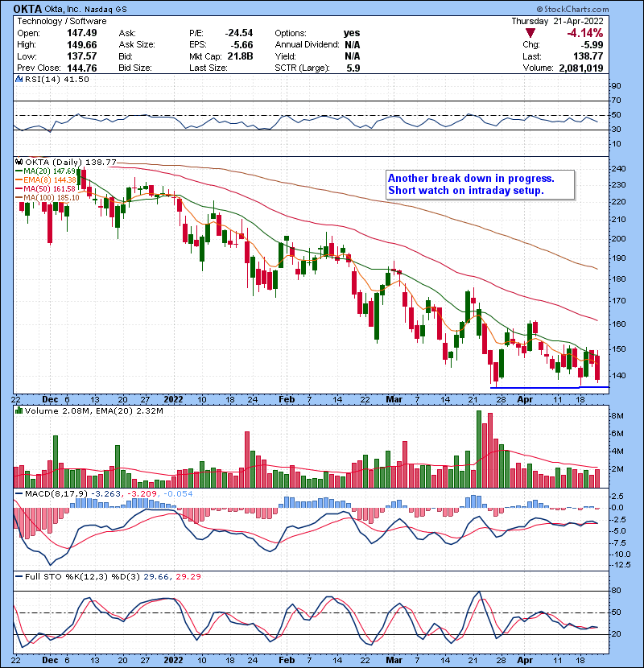Viewport: 644px width, 668px height.
Task: Click the SCTR (Large) value 5.9
Action: pos(353,68)
